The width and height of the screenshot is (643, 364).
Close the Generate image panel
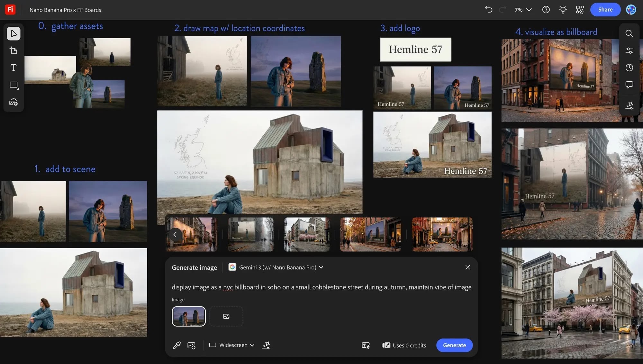[468, 267]
